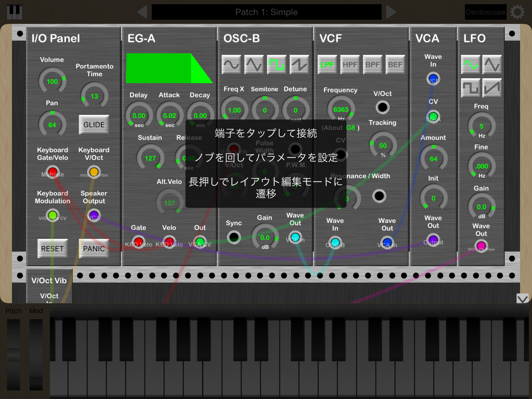Click the RESET button
This screenshot has height=399, width=532.
coord(52,249)
